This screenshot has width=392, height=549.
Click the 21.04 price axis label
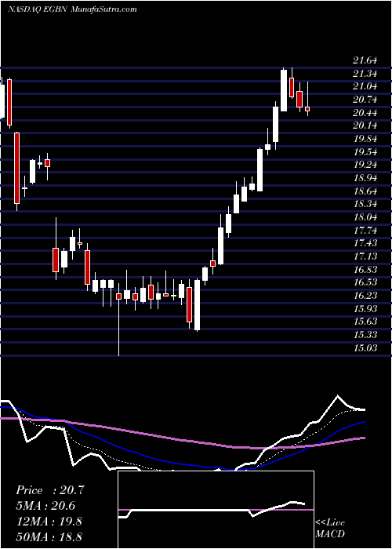tap(365, 86)
